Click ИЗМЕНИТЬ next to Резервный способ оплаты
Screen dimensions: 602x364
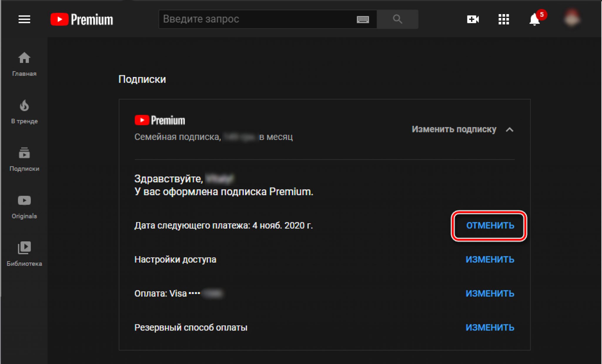pos(490,328)
